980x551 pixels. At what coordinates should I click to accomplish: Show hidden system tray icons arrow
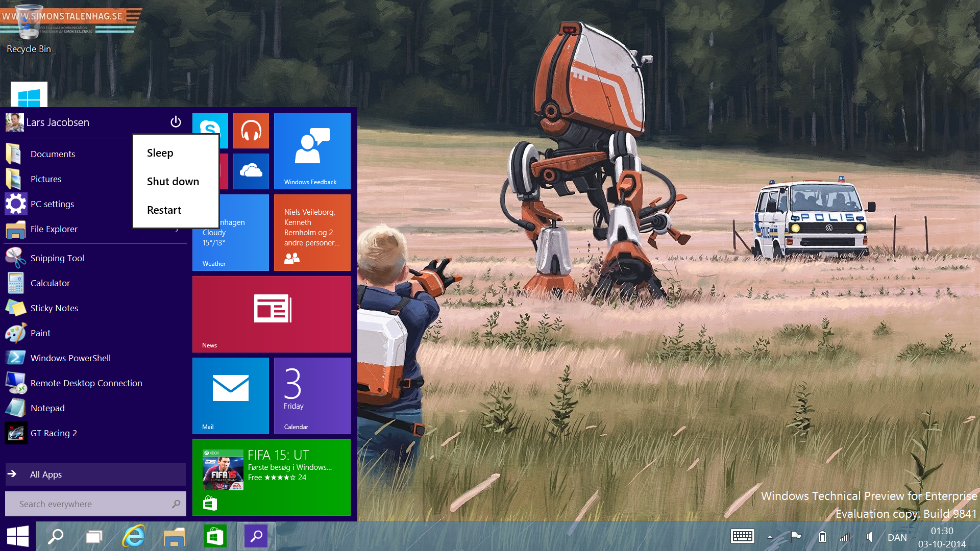770,537
